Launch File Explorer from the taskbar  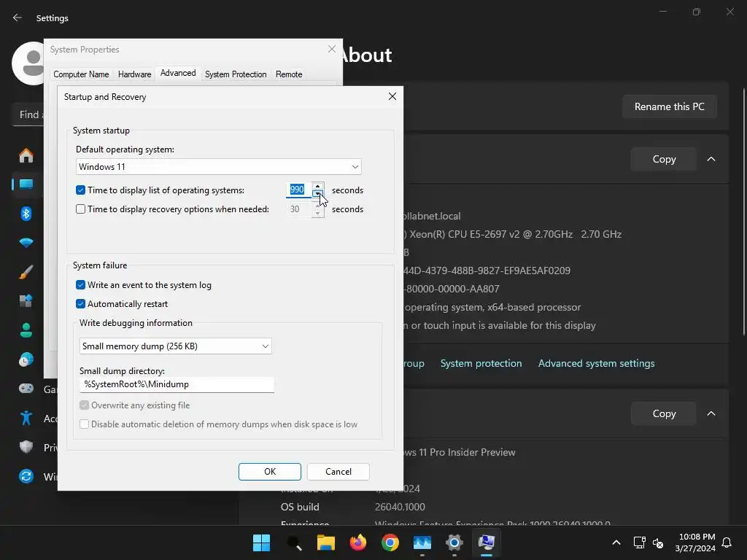pyautogui.click(x=326, y=542)
